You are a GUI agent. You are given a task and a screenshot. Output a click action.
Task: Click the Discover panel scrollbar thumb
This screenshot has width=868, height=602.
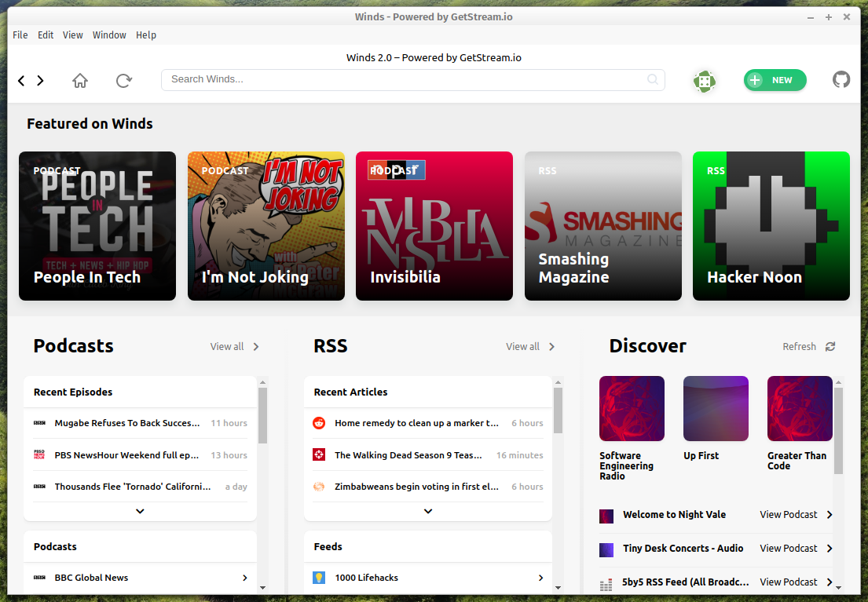838,430
